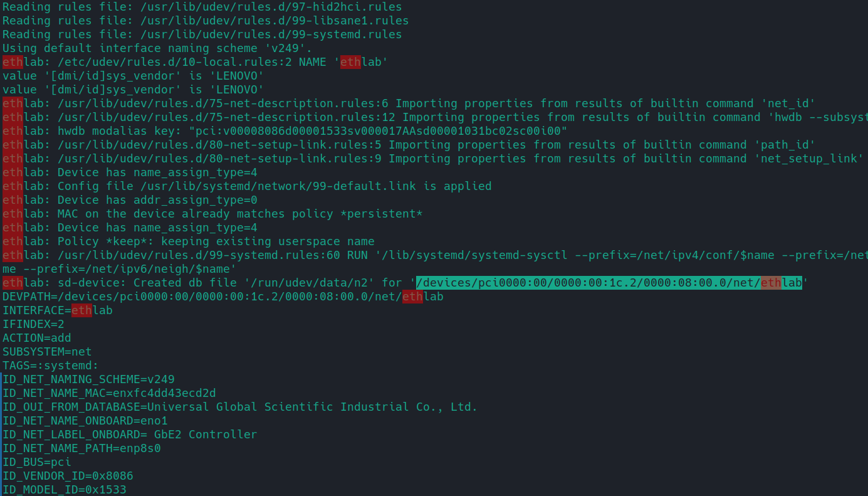
Task: Click the ACTION=add line
Action: pos(37,338)
